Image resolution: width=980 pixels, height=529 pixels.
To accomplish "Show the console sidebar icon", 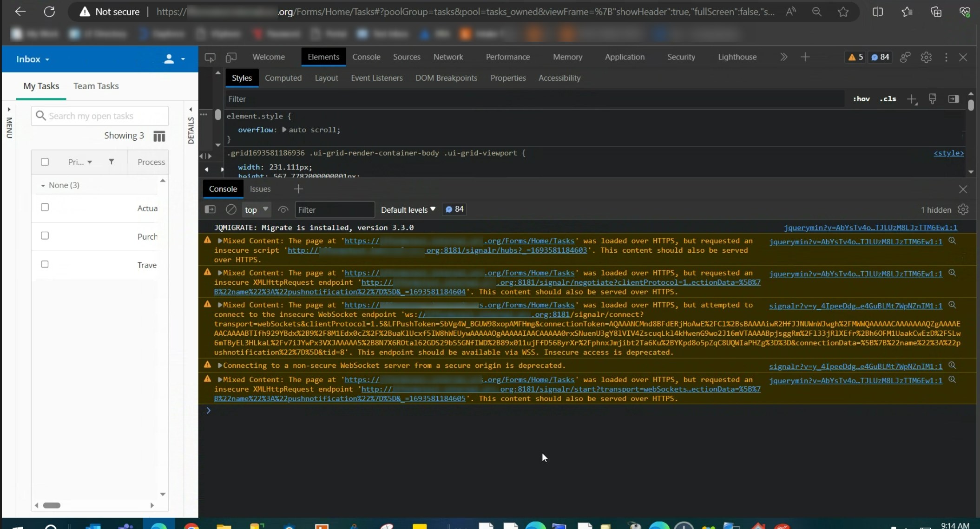I will (210, 209).
